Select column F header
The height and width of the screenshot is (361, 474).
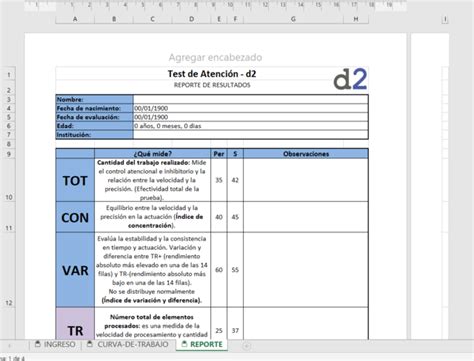[235, 19]
